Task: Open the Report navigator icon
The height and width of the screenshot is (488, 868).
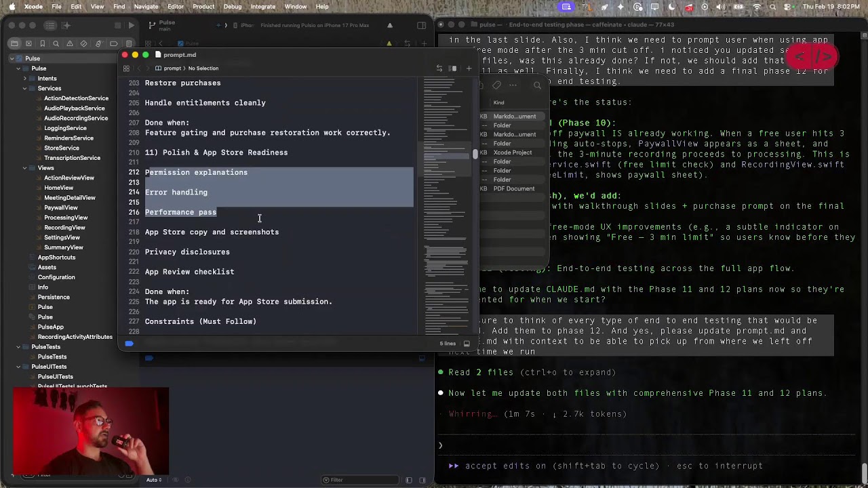Action: click(128, 43)
